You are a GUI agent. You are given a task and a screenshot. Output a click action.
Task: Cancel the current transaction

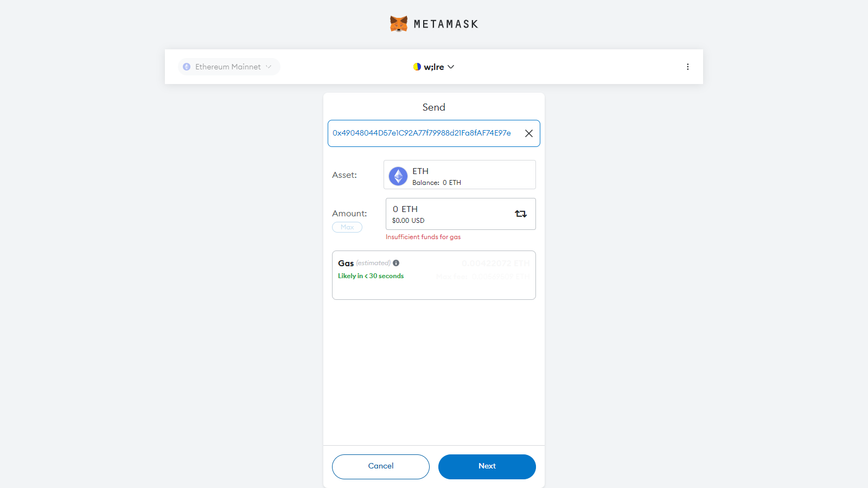(x=380, y=466)
